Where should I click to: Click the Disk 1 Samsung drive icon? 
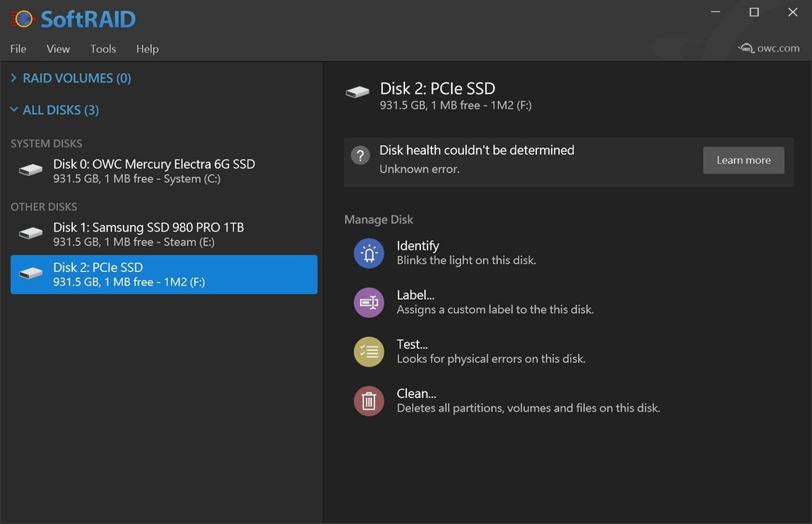click(x=31, y=233)
